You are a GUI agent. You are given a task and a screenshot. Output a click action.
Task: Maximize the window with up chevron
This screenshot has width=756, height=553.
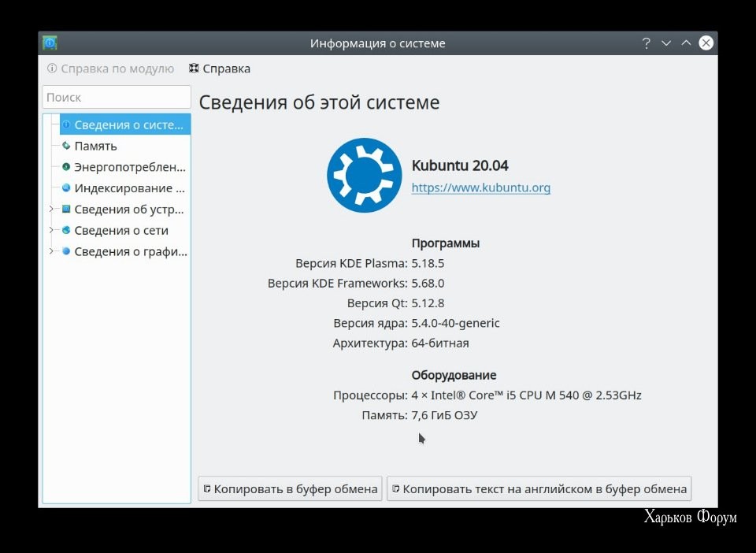click(x=686, y=43)
